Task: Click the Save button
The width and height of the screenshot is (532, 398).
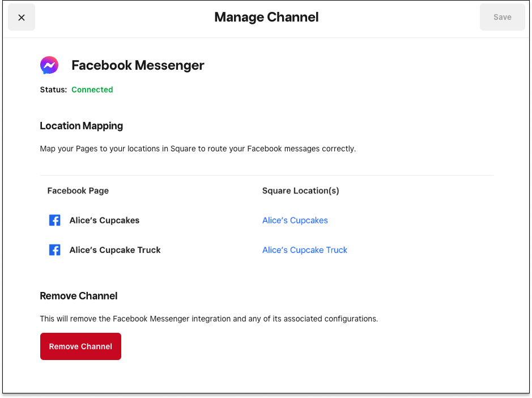Action: 502,18
